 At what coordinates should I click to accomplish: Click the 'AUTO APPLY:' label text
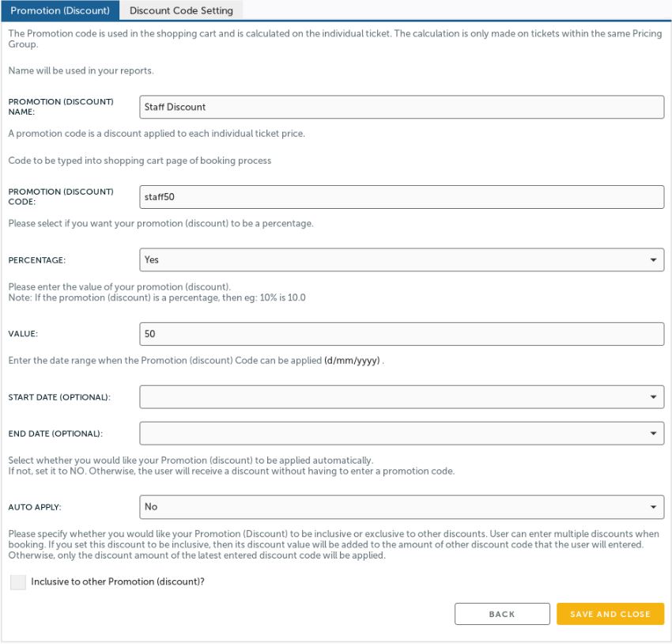[x=35, y=507]
